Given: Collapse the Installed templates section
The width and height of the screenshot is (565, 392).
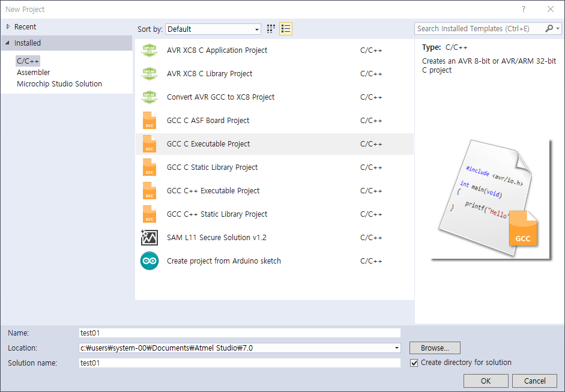Looking at the screenshot, I should (8, 43).
